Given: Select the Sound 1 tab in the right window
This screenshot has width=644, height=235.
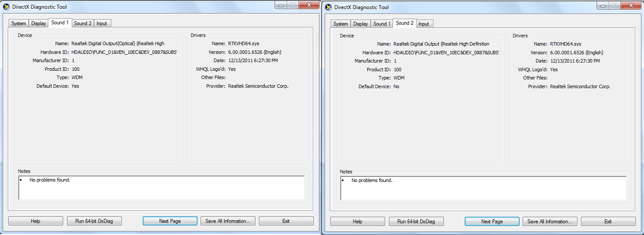Looking at the screenshot, I should [382, 24].
